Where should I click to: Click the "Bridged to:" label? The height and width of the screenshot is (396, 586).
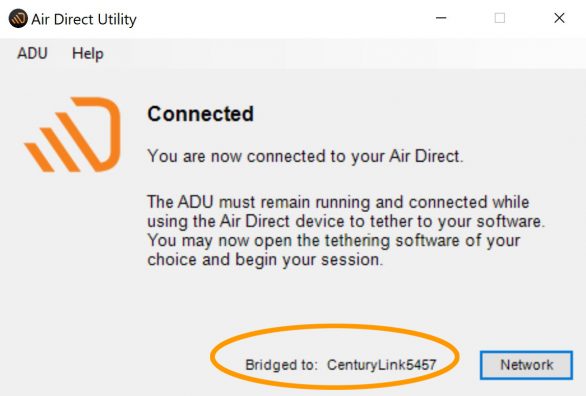pyautogui.click(x=281, y=365)
